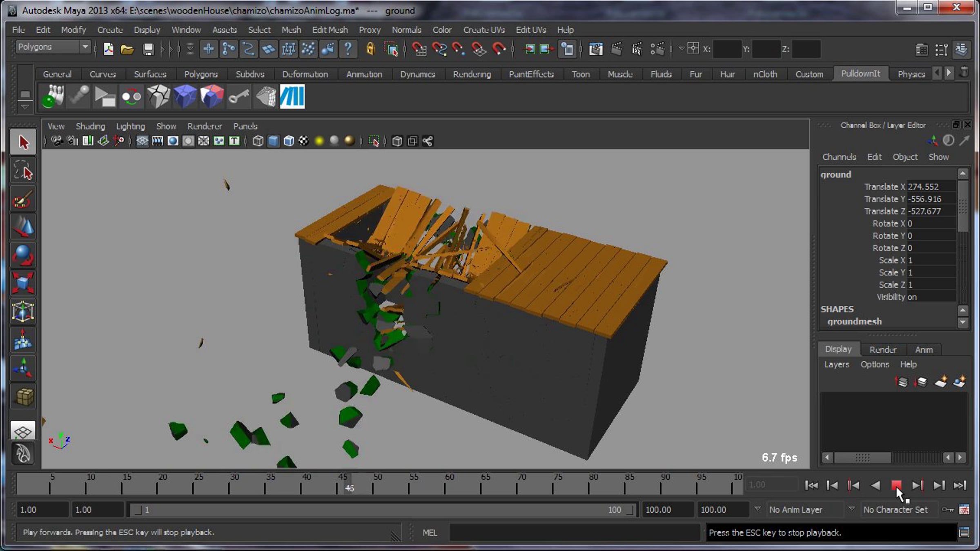This screenshot has width=980, height=551.
Task: Click the Translate X value field
Action: pyautogui.click(x=931, y=187)
